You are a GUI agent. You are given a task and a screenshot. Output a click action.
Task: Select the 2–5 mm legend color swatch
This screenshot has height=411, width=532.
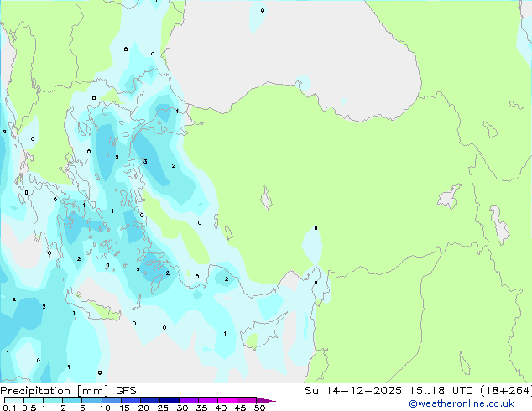click(72, 400)
